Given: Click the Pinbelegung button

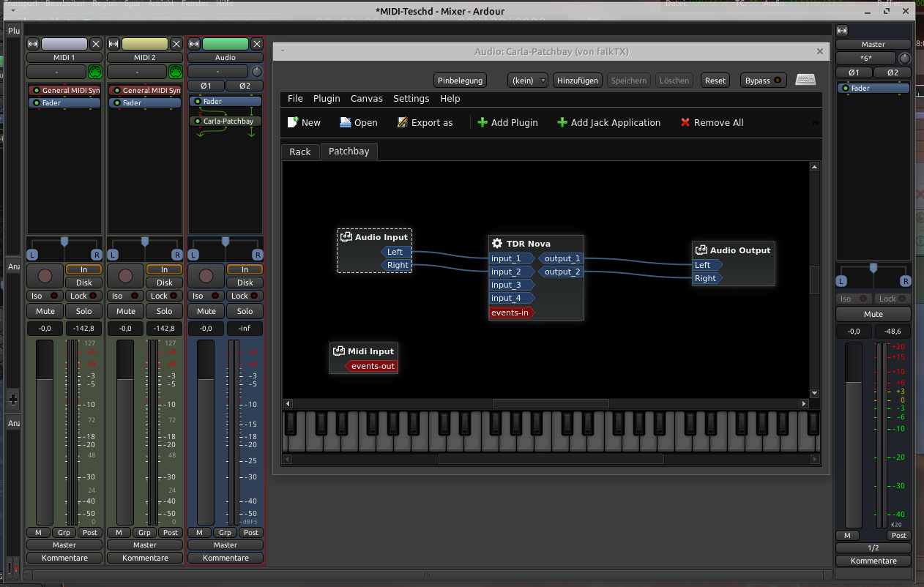Looking at the screenshot, I should coord(461,81).
